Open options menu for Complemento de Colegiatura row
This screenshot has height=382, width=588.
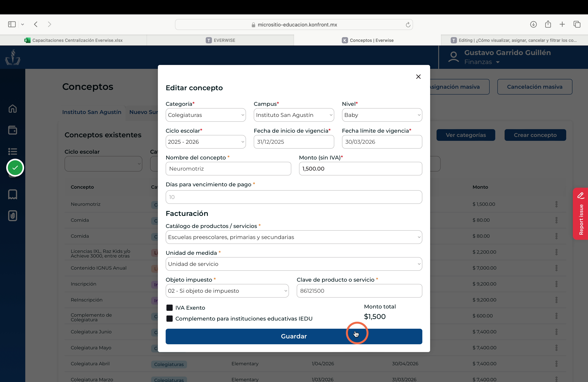pos(556,316)
